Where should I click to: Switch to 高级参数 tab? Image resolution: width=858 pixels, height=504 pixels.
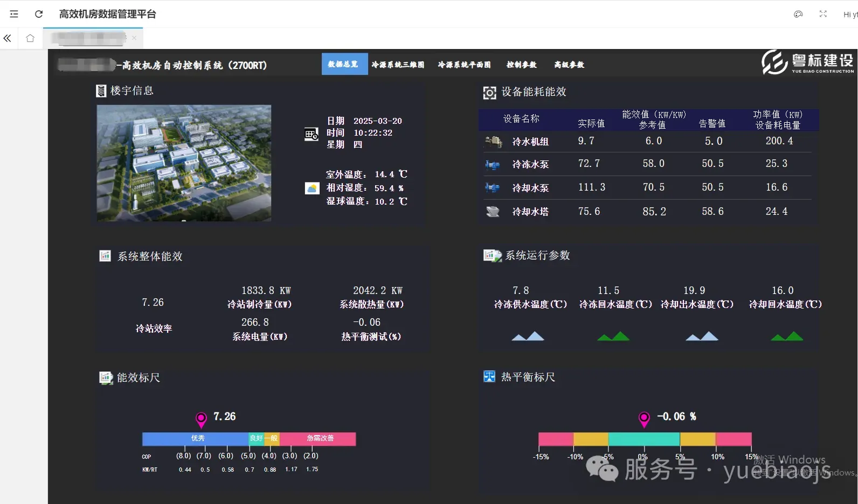pyautogui.click(x=569, y=65)
